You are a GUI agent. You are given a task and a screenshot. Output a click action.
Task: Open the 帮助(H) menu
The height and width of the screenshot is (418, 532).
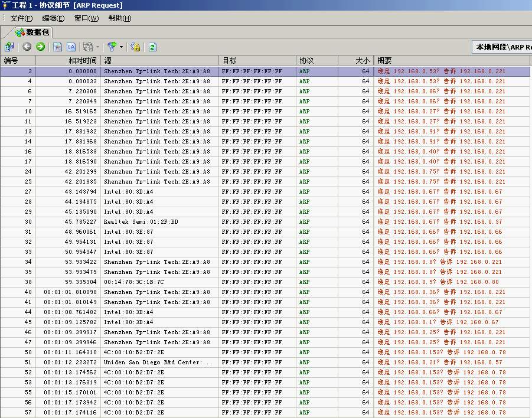pyautogui.click(x=120, y=18)
